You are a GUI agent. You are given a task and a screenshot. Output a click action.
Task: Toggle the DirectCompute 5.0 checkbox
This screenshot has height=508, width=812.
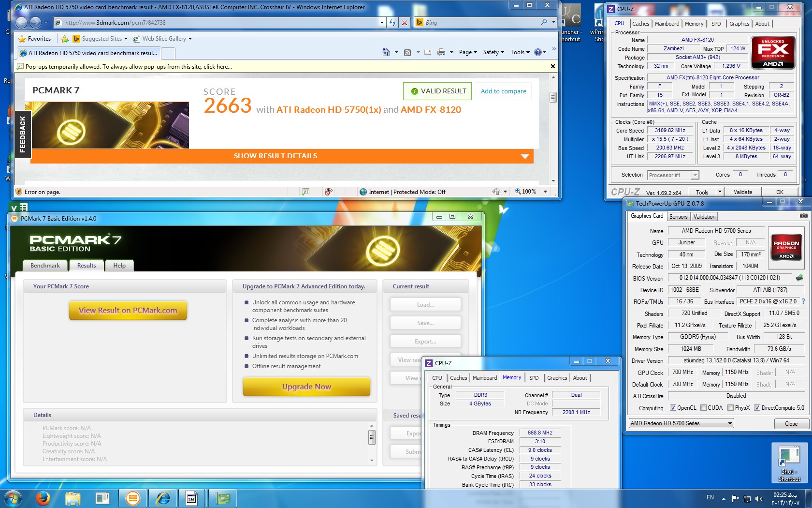point(757,408)
